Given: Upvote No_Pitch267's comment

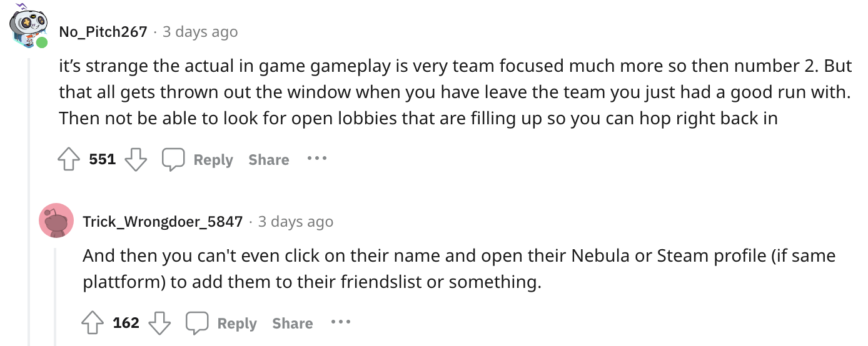Looking at the screenshot, I should (69, 160).
